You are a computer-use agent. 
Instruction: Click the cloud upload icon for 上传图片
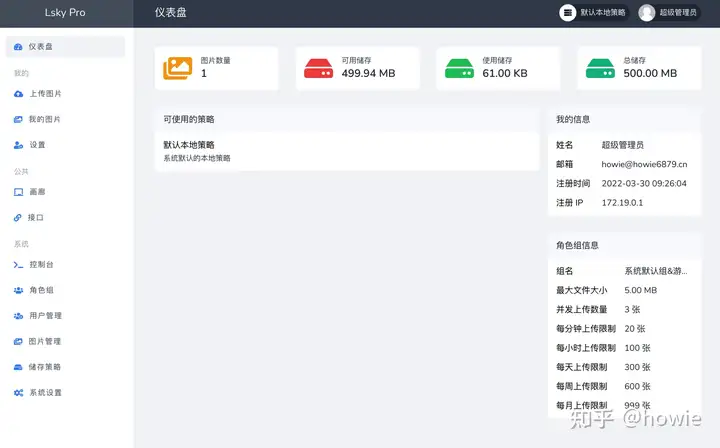(18, 94)
